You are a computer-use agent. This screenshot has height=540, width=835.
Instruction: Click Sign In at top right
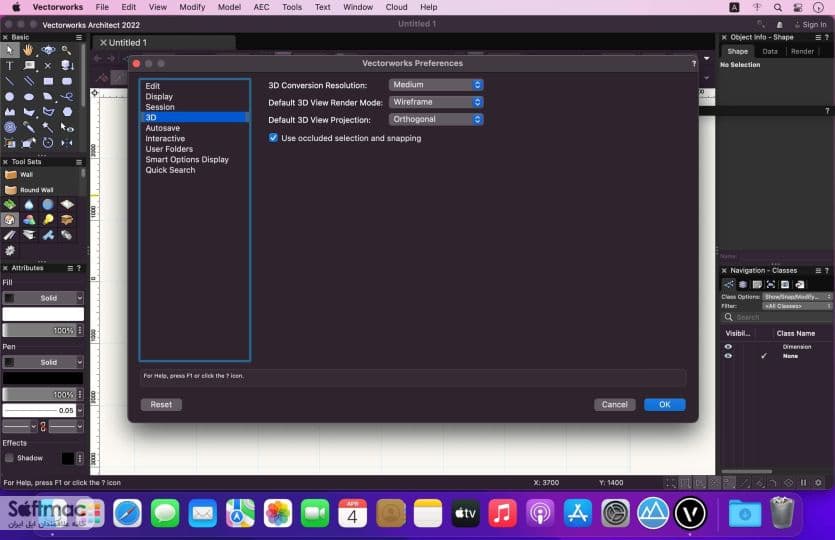click(x=810, y=24)
